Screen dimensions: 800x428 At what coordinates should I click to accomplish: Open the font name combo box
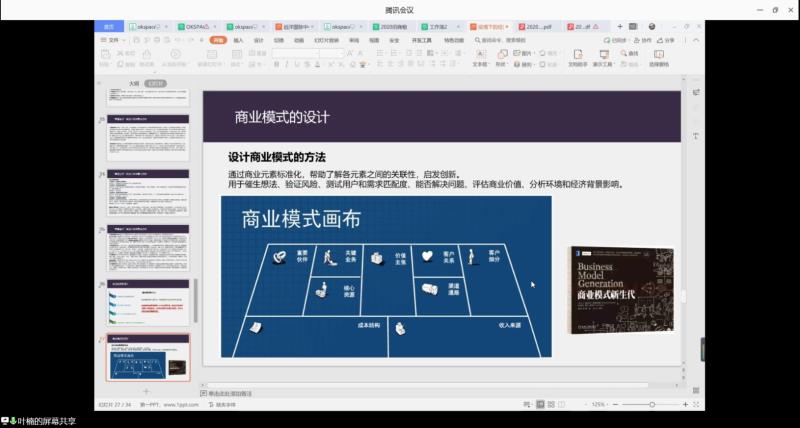click(300, 52)
